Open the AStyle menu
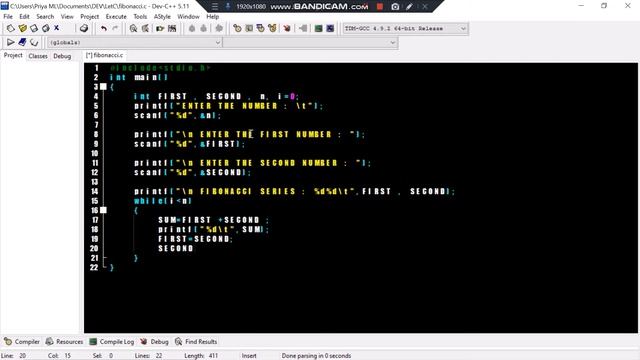 (162, 16)
